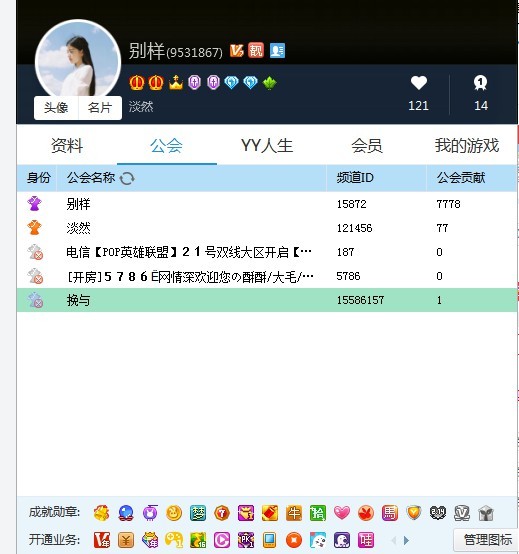This screenshot has width=519, height=554.
Task: Click the yellow gamepad service icon
Action: [174, 540]
